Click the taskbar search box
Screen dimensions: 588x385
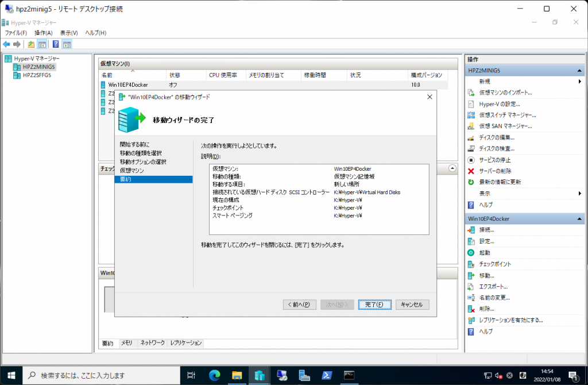(102, 375)
